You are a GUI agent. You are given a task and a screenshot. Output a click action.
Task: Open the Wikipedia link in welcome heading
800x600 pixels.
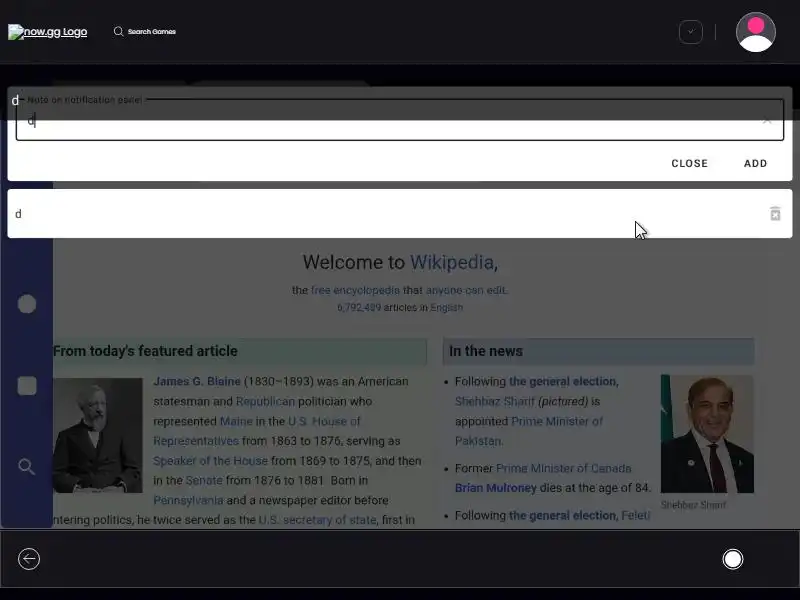[452, 262]
